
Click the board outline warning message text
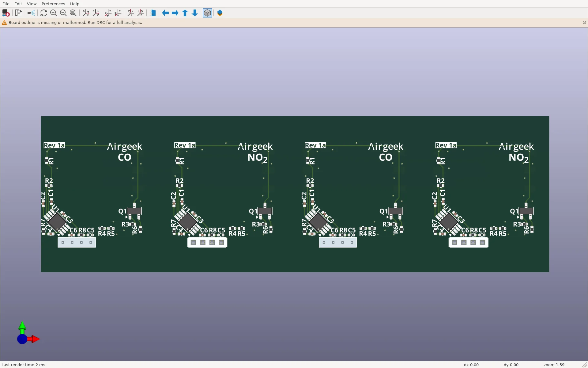pyautogui.click(x=75, y=23)
